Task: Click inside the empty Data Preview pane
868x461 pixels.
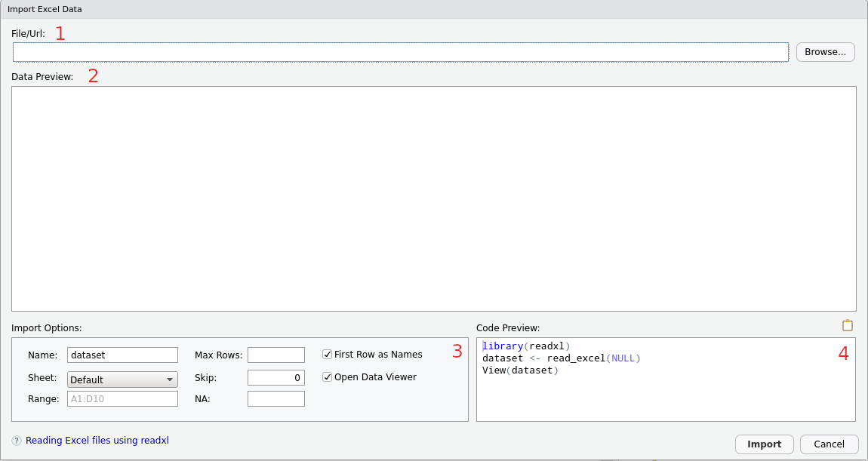Action: click(433, 198)
